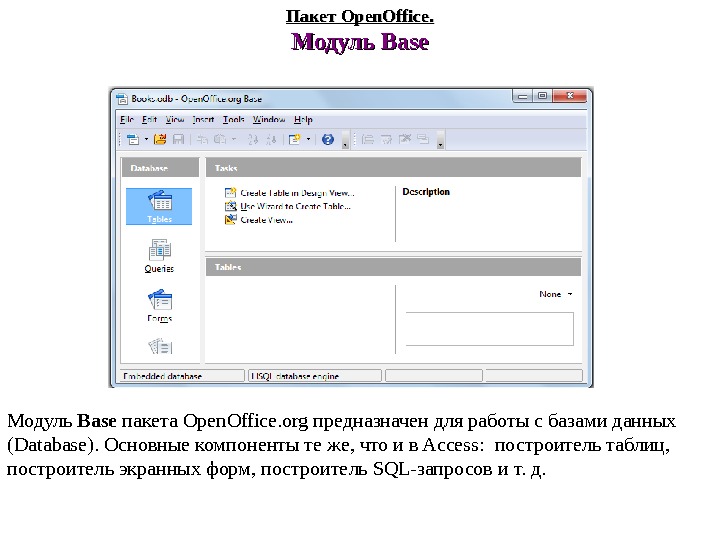Click the table wizard icon

point(231,206)
